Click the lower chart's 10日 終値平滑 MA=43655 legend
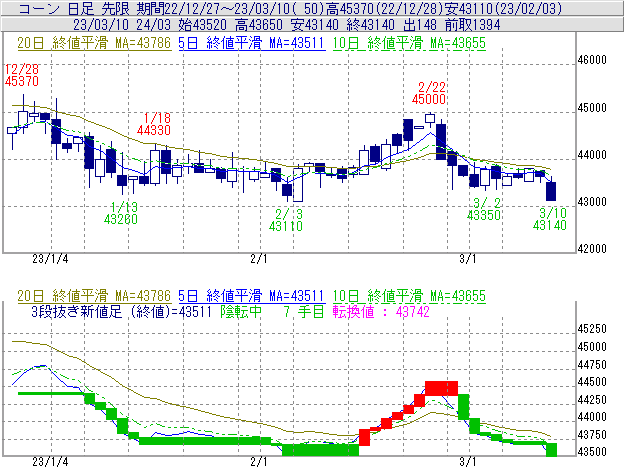Image resolution: width=624 pixels, height=475 pixels. [x=409, y=296]
